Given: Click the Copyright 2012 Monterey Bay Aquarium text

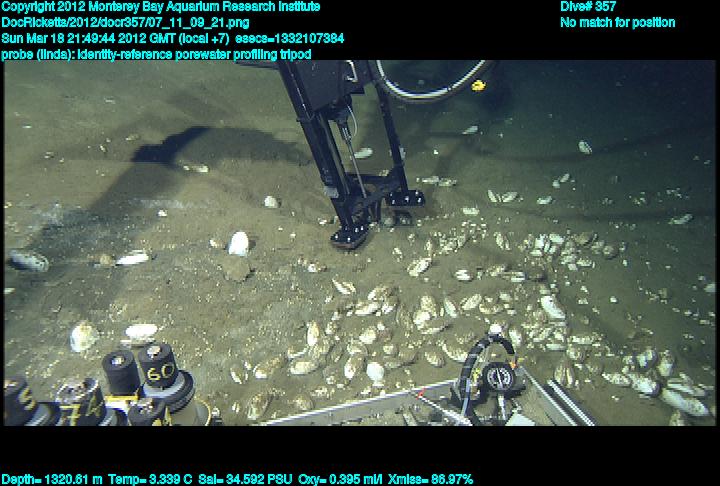Looking at the screenshot, I should 160,7.
